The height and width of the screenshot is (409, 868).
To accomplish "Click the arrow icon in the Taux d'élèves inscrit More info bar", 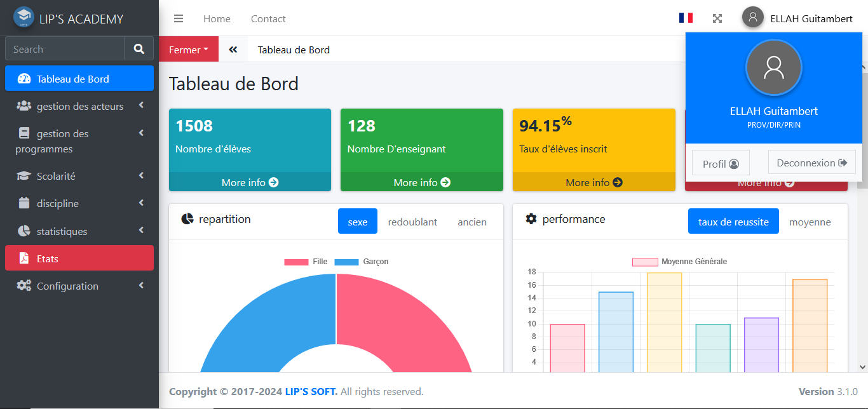I will 618,182.
